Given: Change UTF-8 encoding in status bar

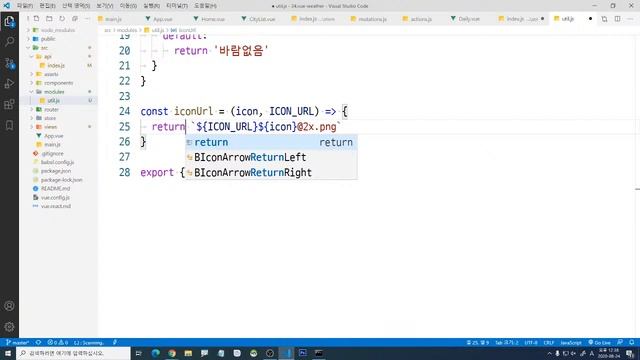Looking at the screenshot, I should point(531,342).
